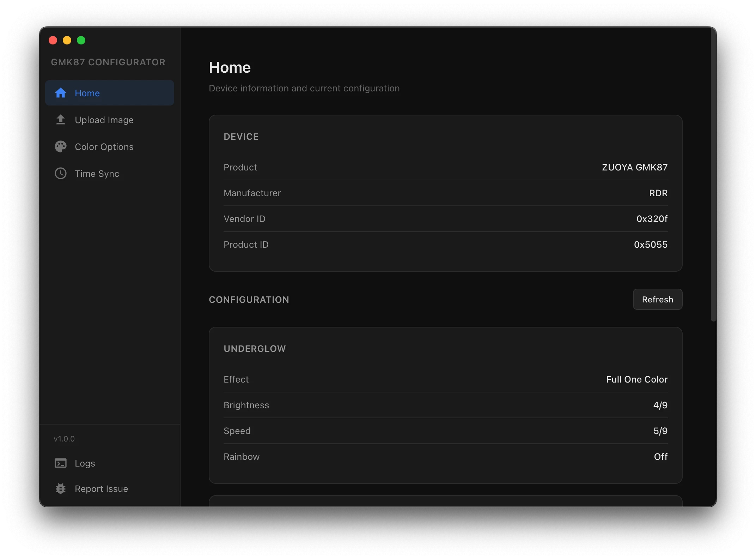
Task: Select the upward arrow icon for Upload Image
Action: point(60,120)
